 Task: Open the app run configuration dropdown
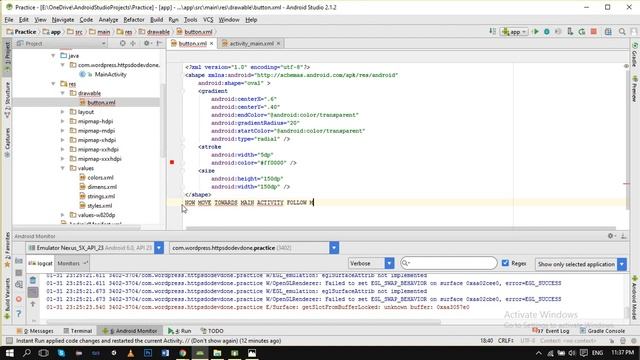(514, 31)
